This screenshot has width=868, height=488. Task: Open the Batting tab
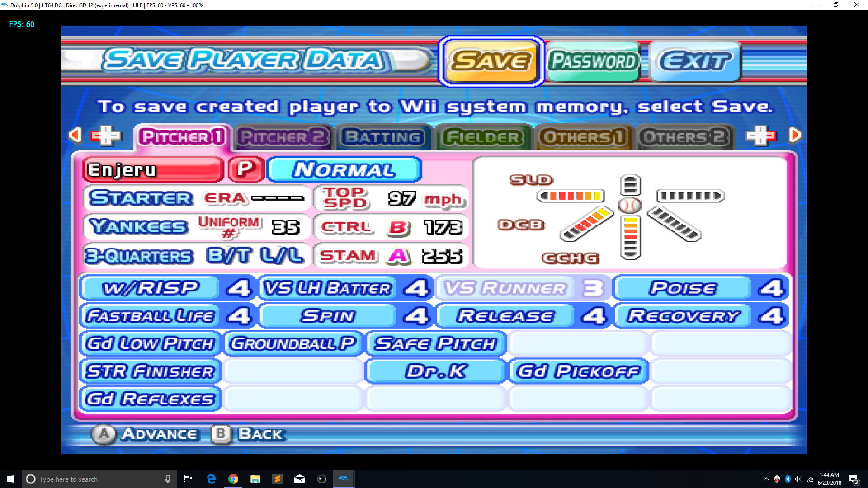[x=383, y=137]
